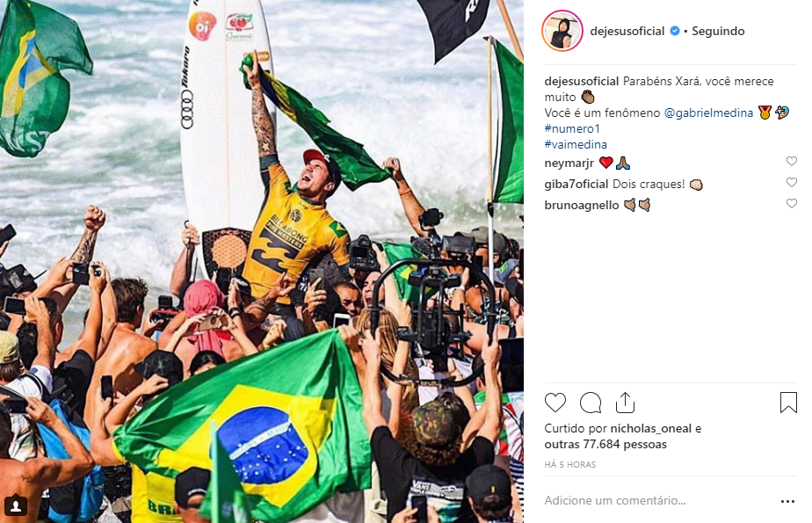The width and height of the screenshot is (812, 523).
Task: Open dejesusoficial's profile picture
Action: tap(562, 31)
